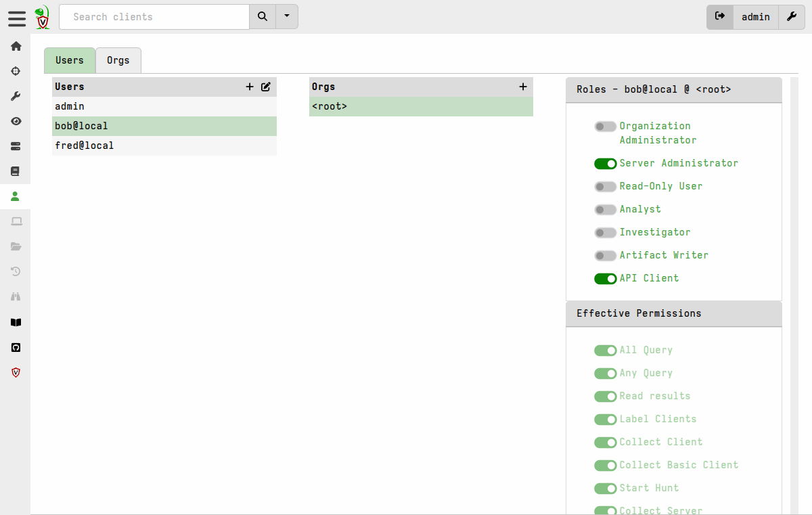812x515 pixels.
Task: Open the search options dropdown arrow
Action: tap(287, 17)
